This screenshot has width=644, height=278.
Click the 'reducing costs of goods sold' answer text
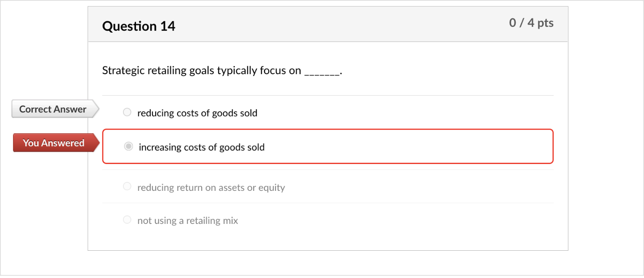coord(198,113)
